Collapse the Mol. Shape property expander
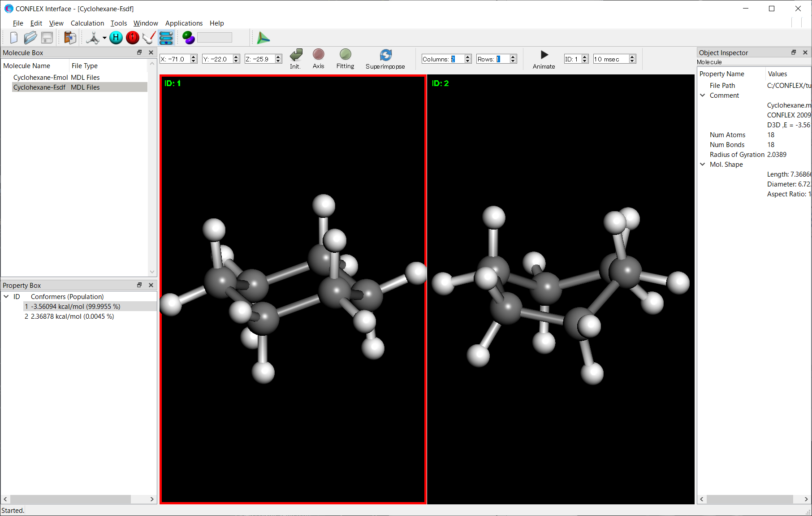This screenshot has height=516, width=812. [703, 165]
